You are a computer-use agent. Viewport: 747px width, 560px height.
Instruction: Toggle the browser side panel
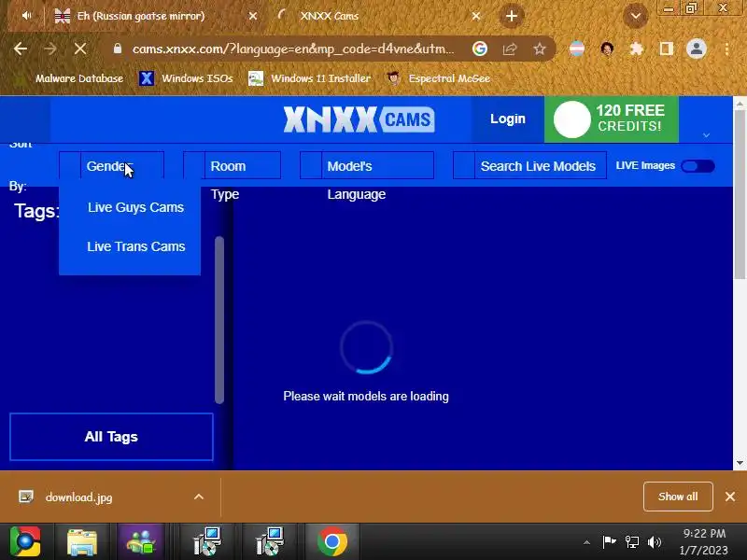666,49
